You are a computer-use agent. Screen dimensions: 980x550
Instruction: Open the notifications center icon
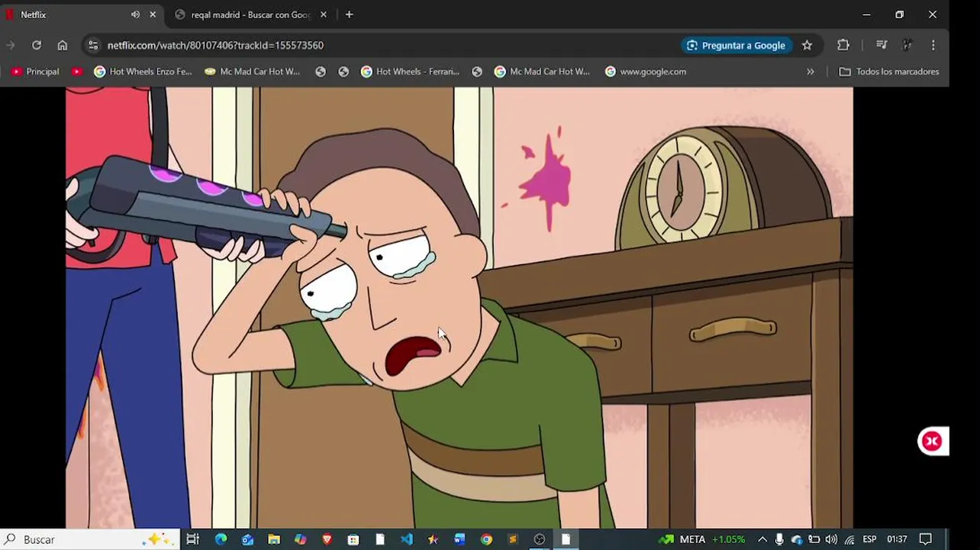(x=925, y=539)
